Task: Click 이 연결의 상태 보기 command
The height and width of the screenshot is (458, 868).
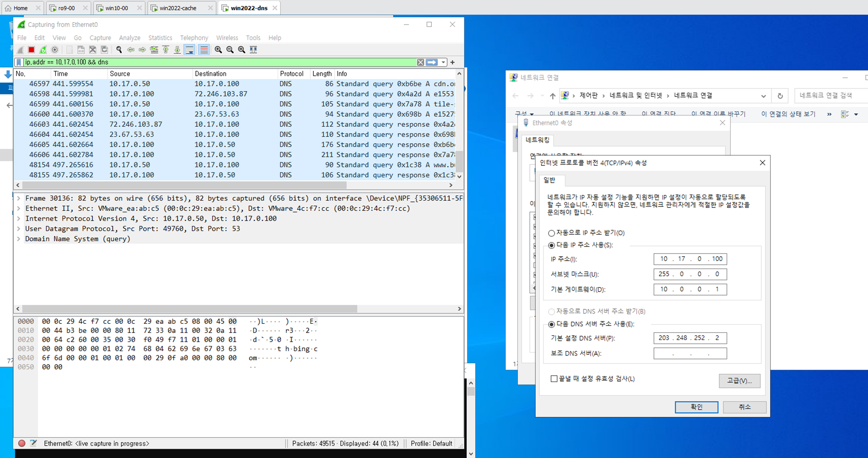Action: pos(788,114)
